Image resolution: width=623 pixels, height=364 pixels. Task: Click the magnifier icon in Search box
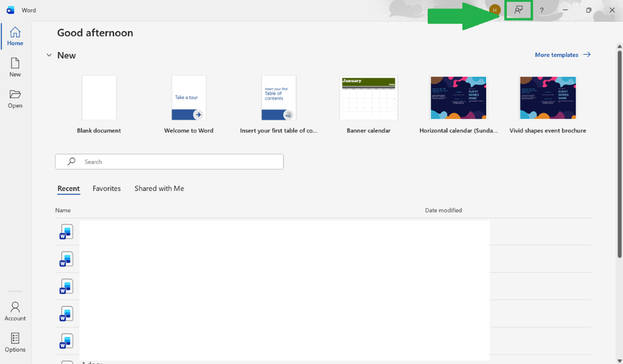(x=72, y=161)
